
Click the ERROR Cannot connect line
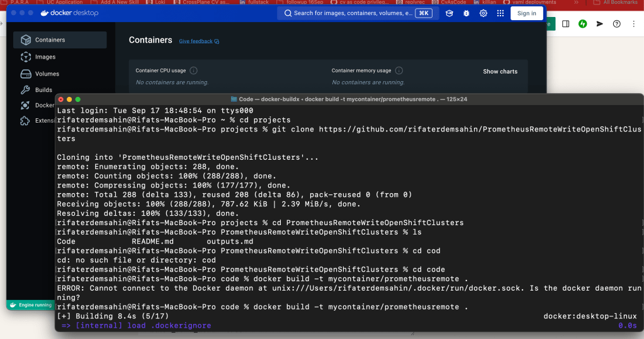[349, 292]
